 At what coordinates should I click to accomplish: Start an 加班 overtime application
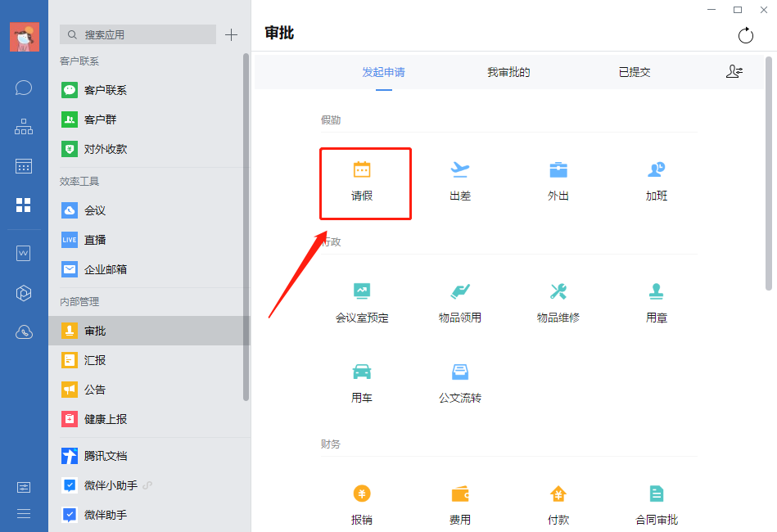656,182
